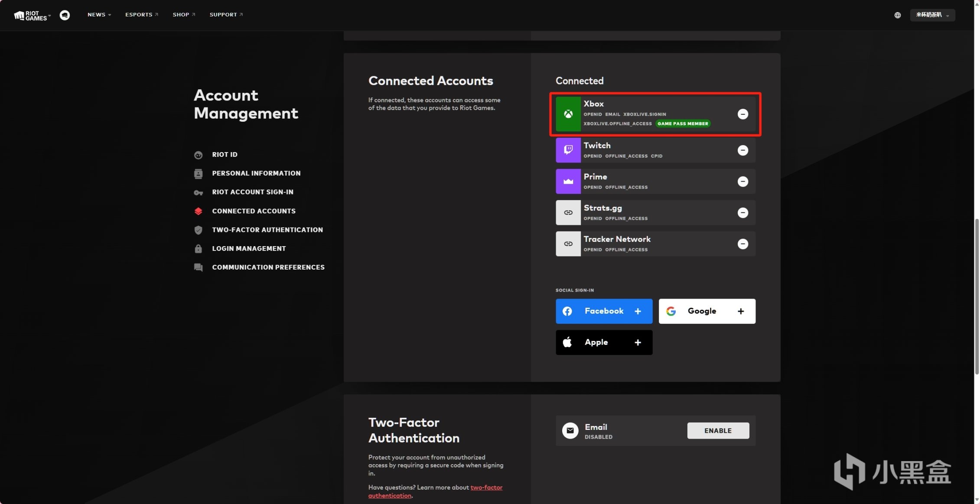Image resolution: width=980 pixels, height=504 pixels.
Task: Disconnect the Tracker Network account
Action: coord(743,244)
